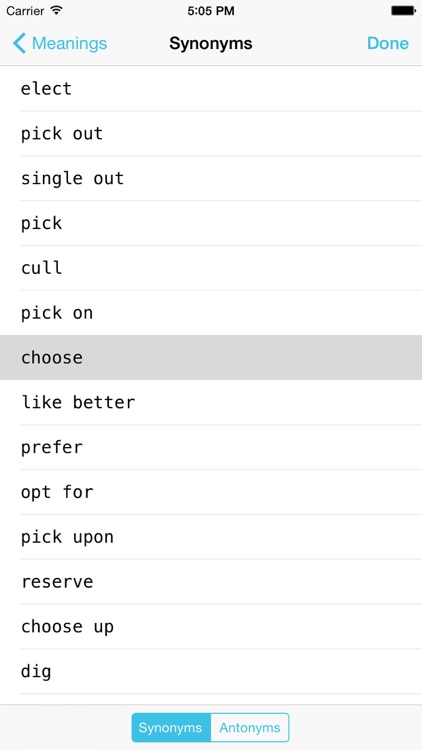This screenshot has width=422, height=750.
Task: Tap the "choose up" row
Action: pyautogui.click(x=211, y=627)
